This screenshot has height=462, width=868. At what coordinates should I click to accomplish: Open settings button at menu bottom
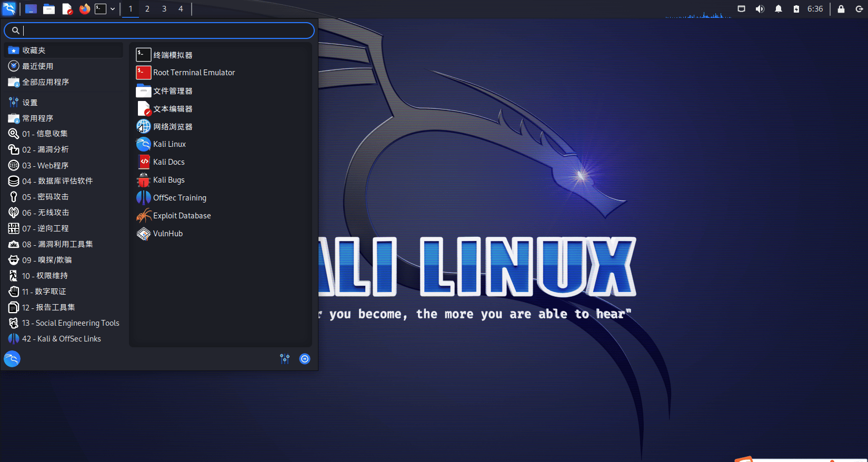285,359
